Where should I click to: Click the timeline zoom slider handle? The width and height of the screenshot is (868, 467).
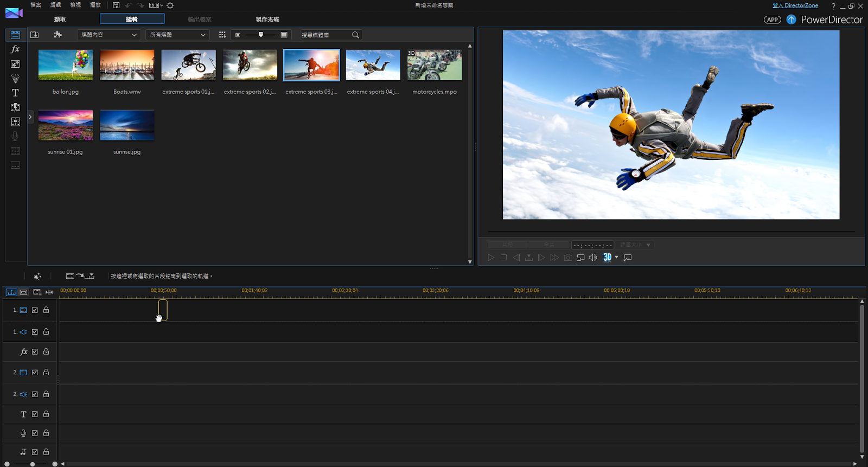33,464
